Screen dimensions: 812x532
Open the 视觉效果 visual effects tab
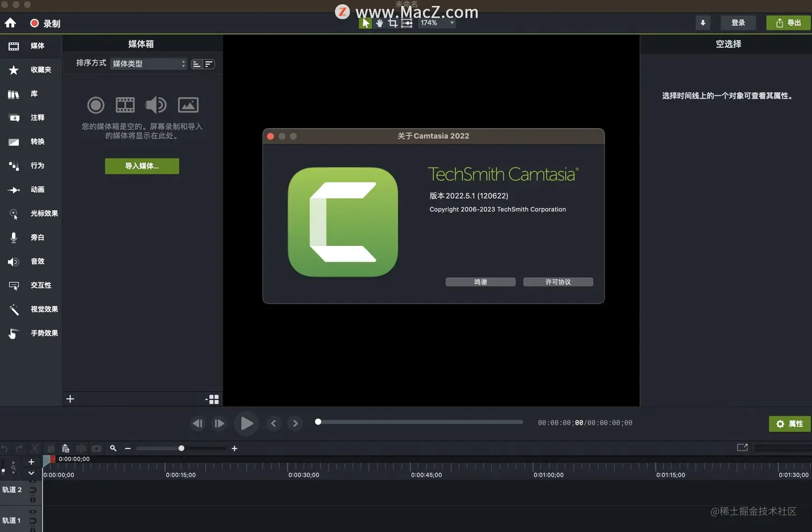tap(31, 309)
